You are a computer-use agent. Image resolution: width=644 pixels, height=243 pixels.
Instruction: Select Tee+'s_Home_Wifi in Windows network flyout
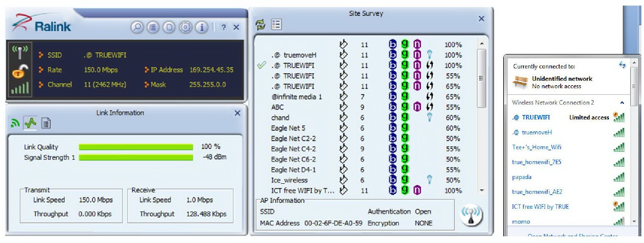coord(568,147)
